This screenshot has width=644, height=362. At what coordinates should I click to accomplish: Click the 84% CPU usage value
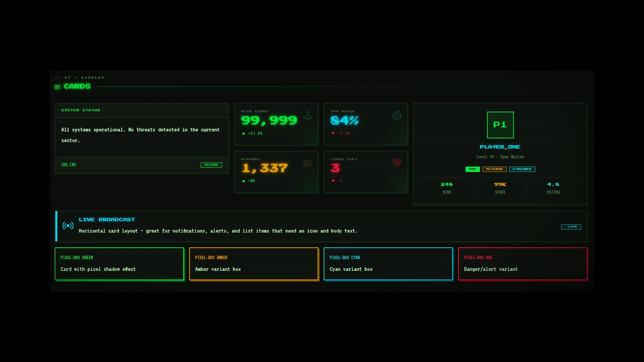tap(344, 121)
